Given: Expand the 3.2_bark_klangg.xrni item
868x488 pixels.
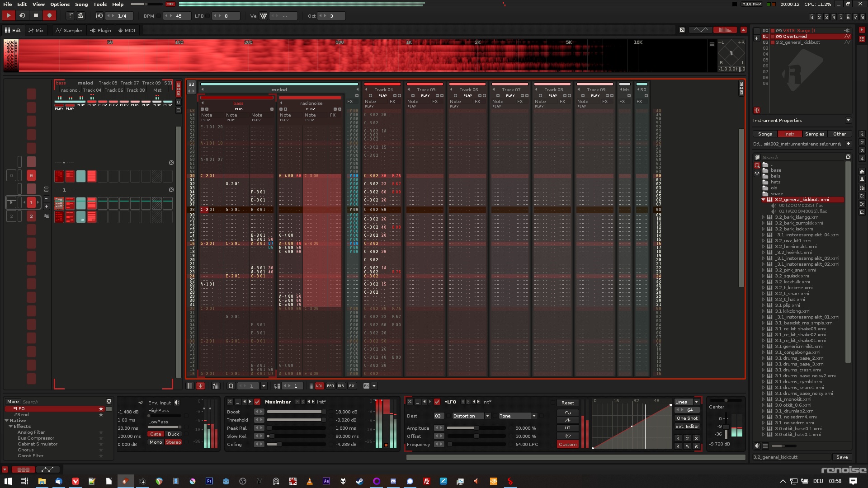Looking at the screenshot, I should (x=764, y=217).
